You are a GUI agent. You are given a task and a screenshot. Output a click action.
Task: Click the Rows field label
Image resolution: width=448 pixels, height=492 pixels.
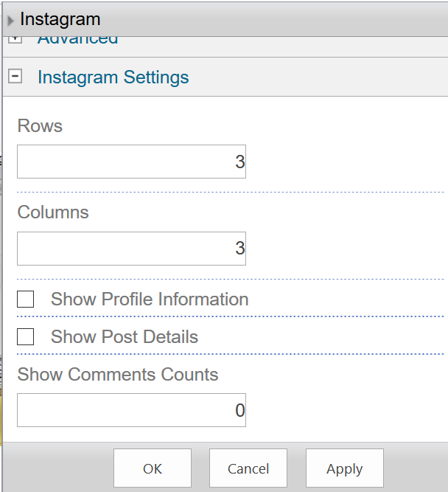point(40,126)
